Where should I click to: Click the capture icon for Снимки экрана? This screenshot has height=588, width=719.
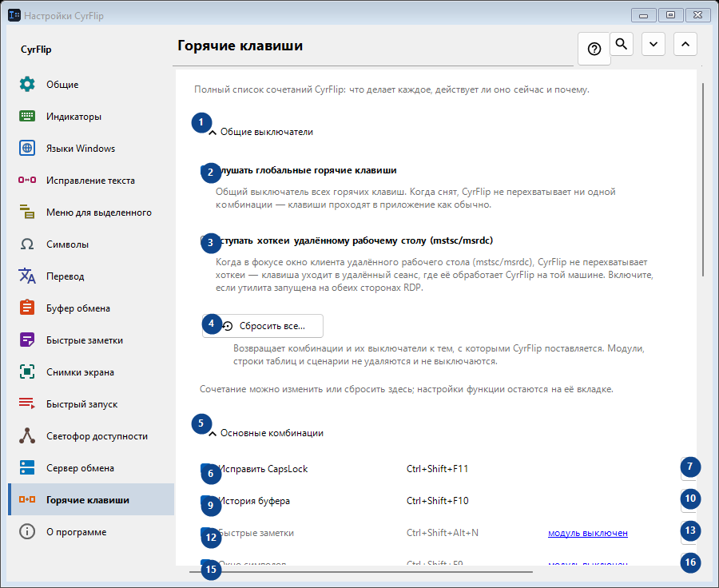click(27, 372)
